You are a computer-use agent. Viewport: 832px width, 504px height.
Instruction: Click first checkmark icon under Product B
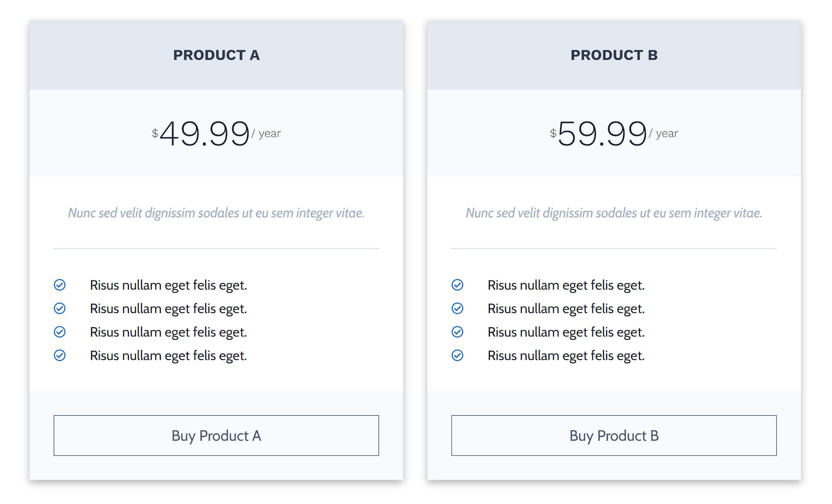coord(457,285)
